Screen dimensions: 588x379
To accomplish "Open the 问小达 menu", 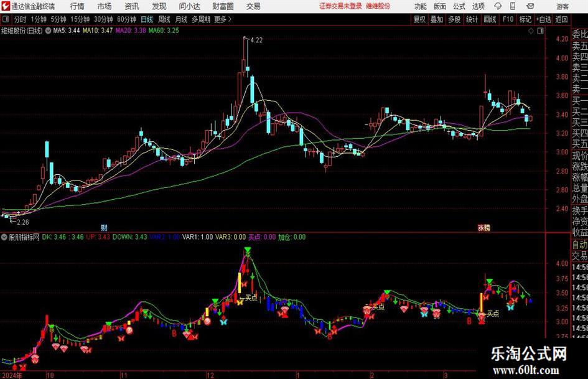I will (x=189, y=6).
